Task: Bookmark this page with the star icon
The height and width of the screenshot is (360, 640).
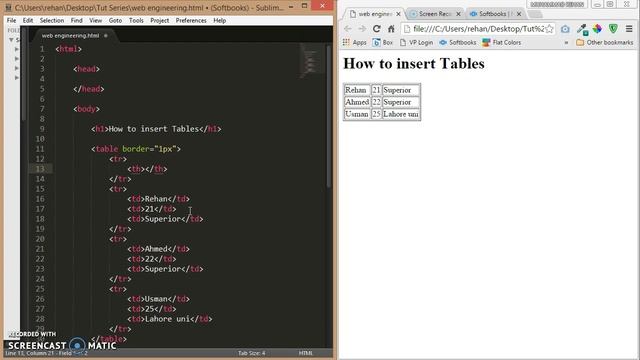Action: (549, 29)
